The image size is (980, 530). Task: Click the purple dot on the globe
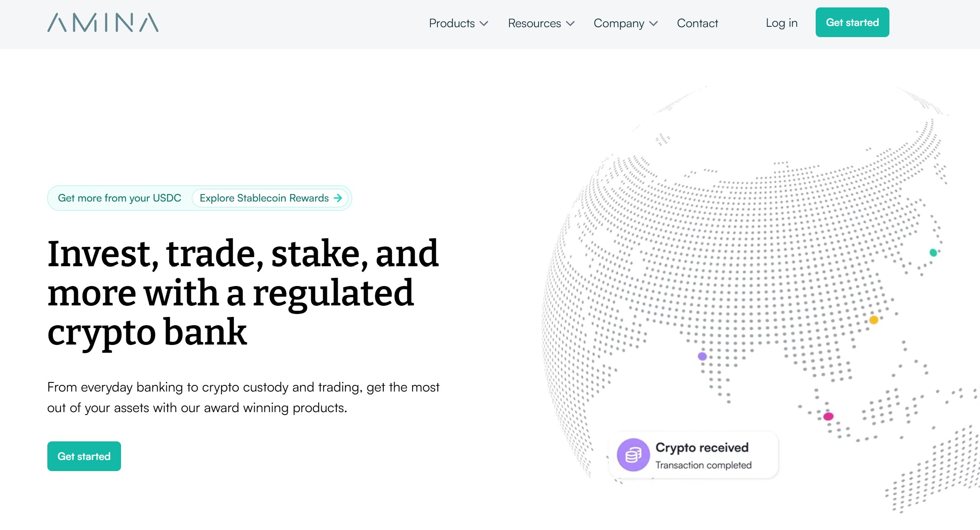(x=702, y=356)
